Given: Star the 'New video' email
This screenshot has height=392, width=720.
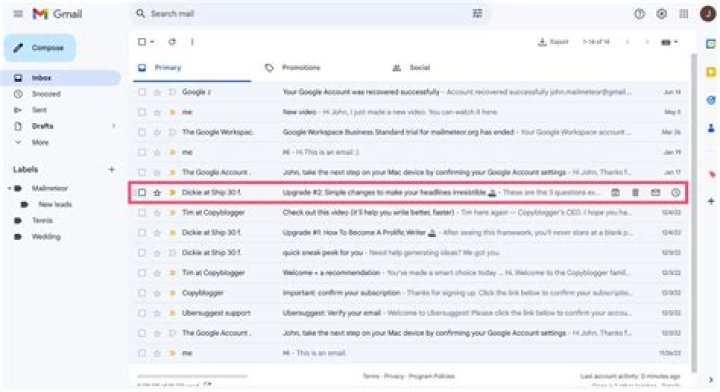Looking at the screenshot, I should (x=157, y=112).
